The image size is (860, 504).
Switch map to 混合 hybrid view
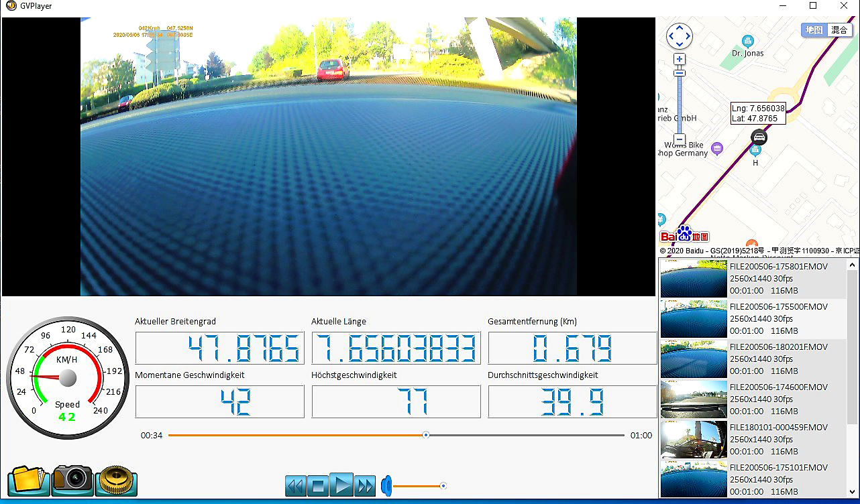coord(839,30)
